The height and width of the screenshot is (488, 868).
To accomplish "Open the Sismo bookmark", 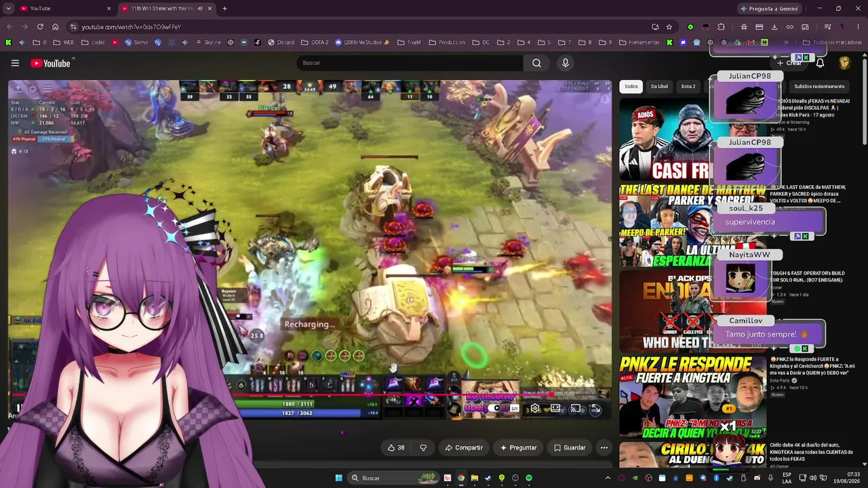I will coord(136,42).
